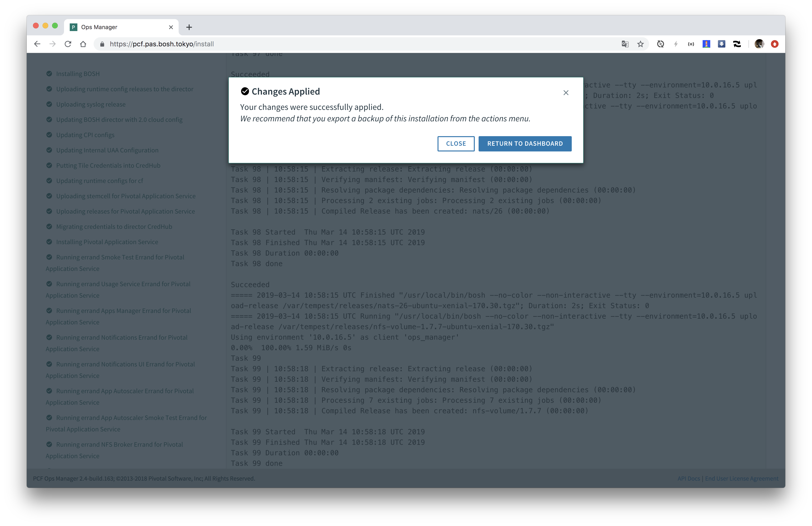
Task: Click the site lock security icon
Action: (102, 44)
